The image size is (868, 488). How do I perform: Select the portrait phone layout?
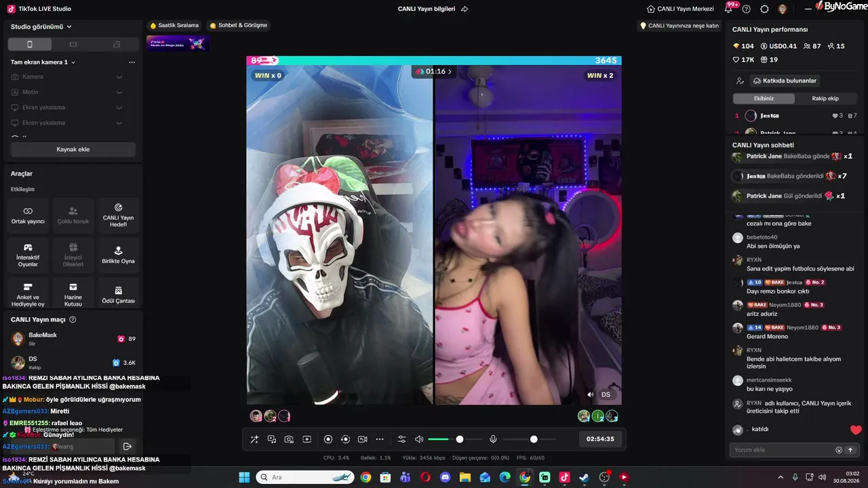tap(29, 44)
